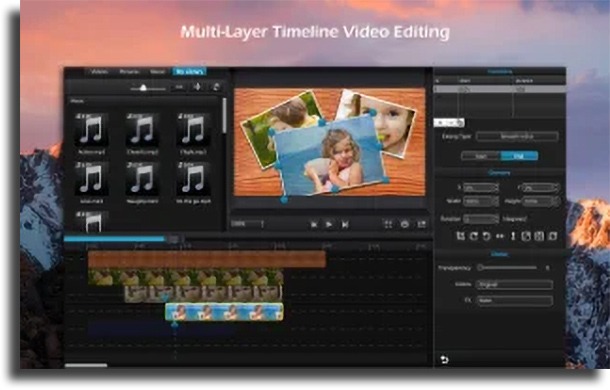Click the Rotation degrees field
Image resolution: width=610 pixels, height=390 pixels.
(x=481, y=219)
